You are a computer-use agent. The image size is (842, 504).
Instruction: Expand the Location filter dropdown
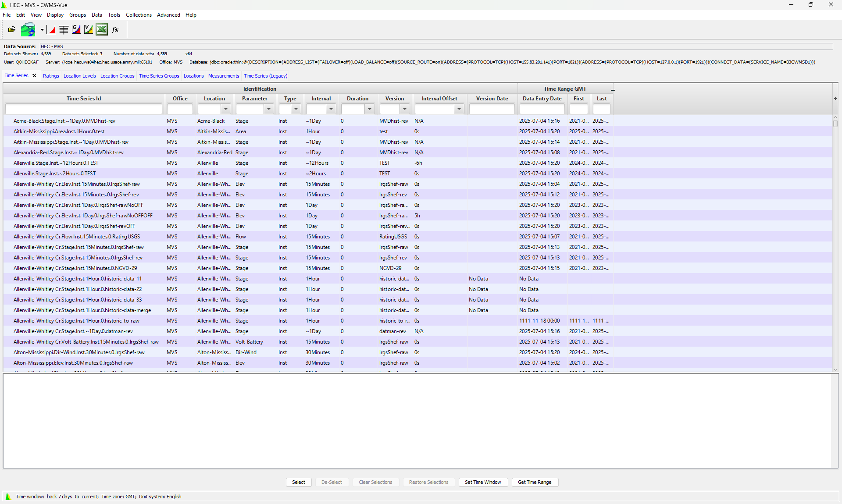[x=226, y=109]
